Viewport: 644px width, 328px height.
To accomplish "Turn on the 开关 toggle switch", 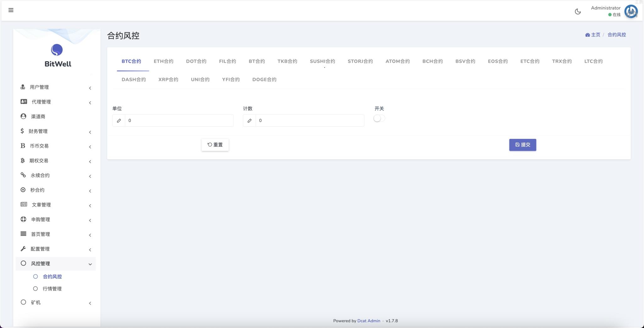I will coord(379,118).
